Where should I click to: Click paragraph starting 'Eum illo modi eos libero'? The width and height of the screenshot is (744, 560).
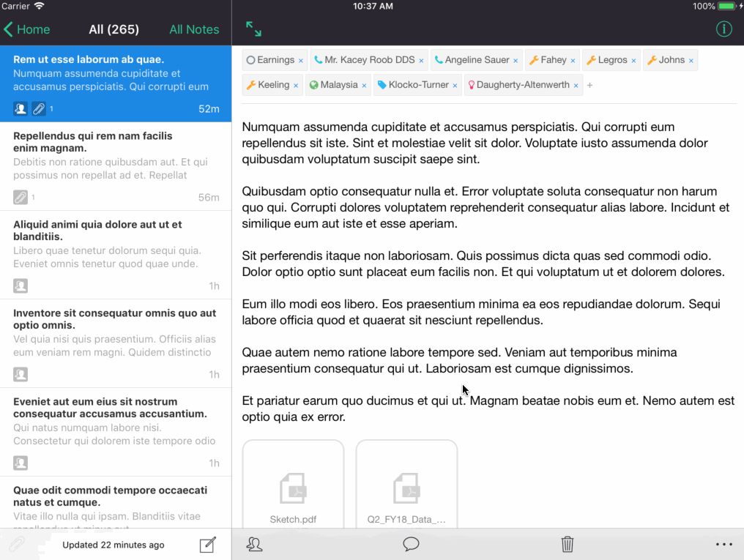[x=481, y=312]
